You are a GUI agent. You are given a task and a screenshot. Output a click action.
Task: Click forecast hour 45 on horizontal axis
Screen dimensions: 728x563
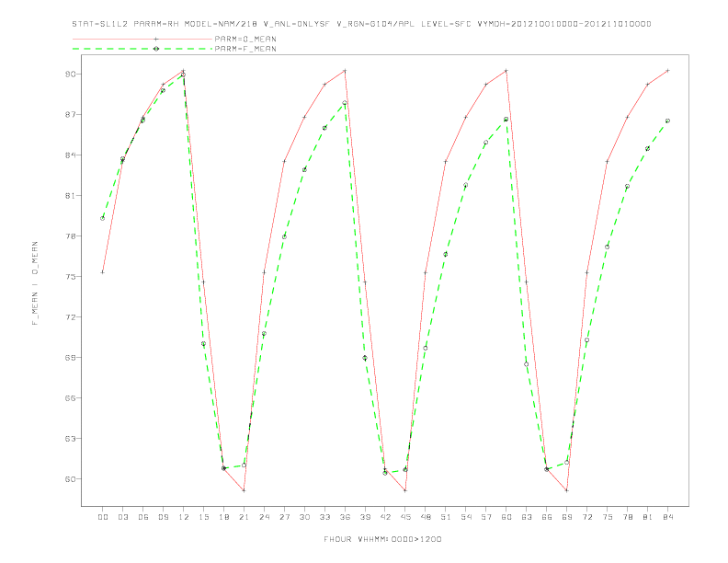[x=405, y=517]
